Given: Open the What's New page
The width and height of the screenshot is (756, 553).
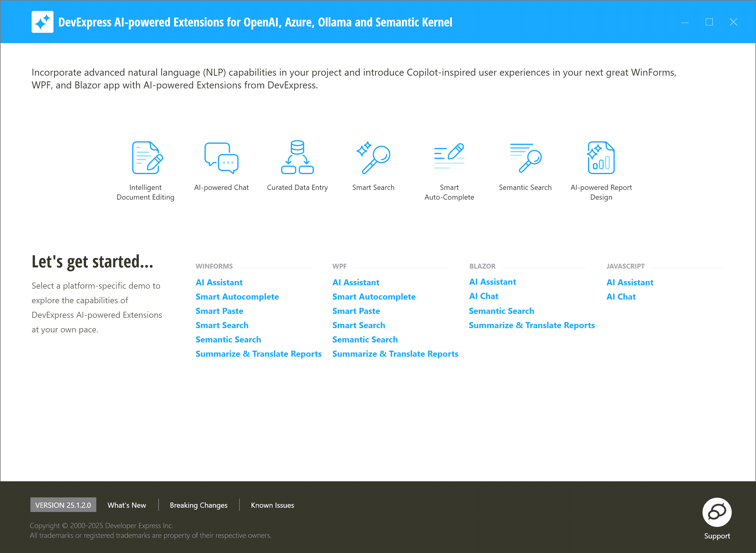Looking at the screenshot, I should coord(126,505).
